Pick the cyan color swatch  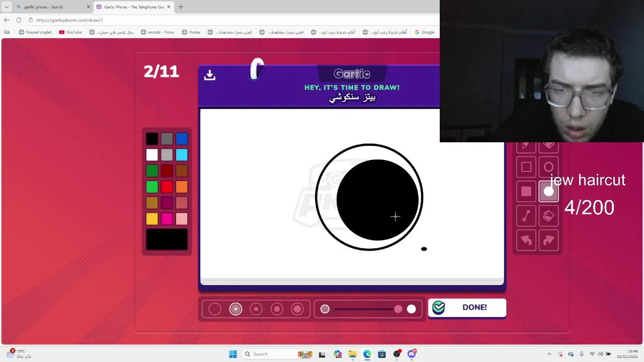[182, 155]
